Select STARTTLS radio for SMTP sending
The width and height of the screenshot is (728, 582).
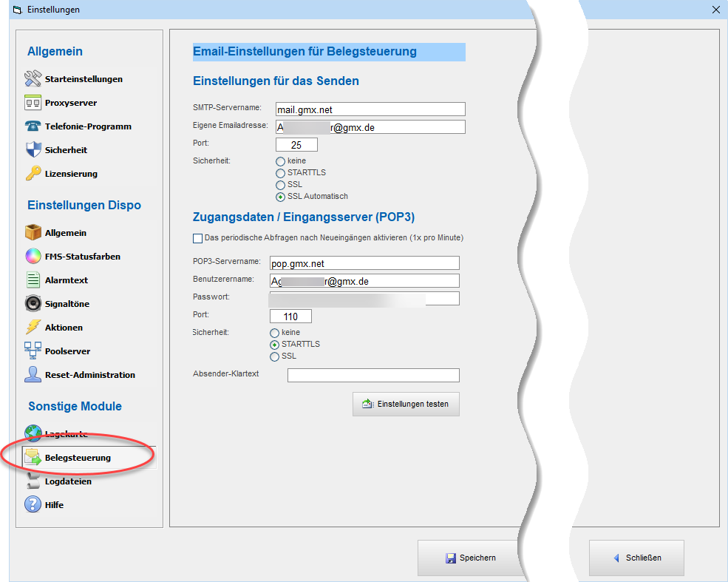[x=280, y=173]
